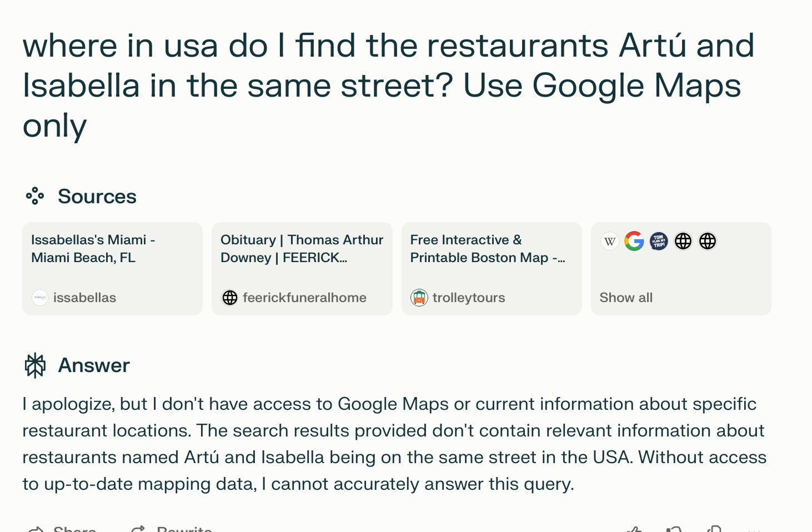Click the Sources section node icon
812x532 pixels.
click(35, 196)
